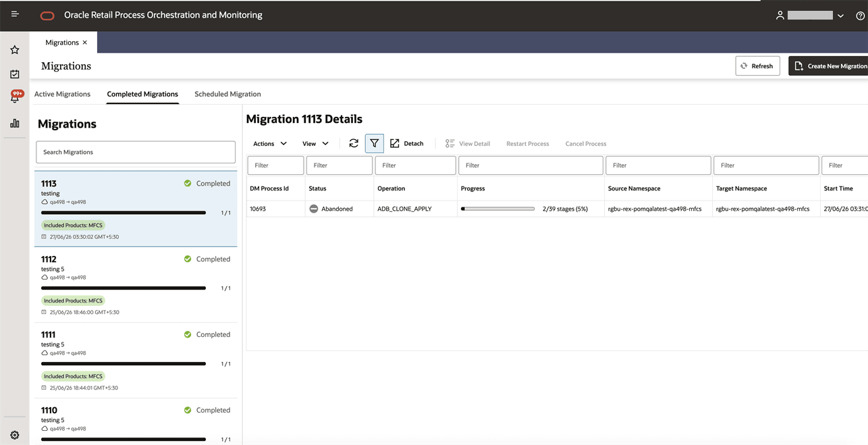Open notifications bell with 99+ badge
This screenshot has width=868, height=445.
(x=15, y=97)
